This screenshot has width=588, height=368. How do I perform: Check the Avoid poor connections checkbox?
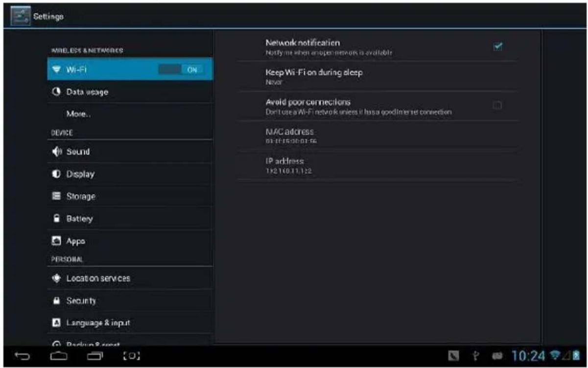(497, 105)
